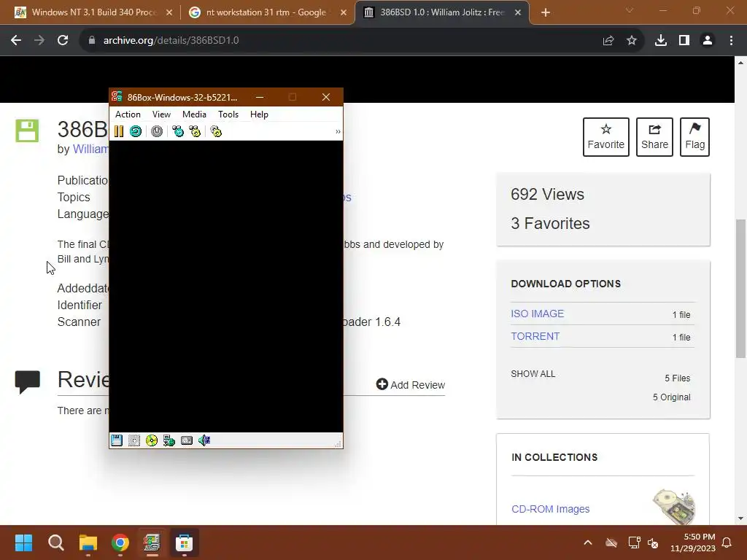Open Chrome tab search dropdown
Image resolution: width=747 pixels, height=560 pixels.
click(630, 10)
